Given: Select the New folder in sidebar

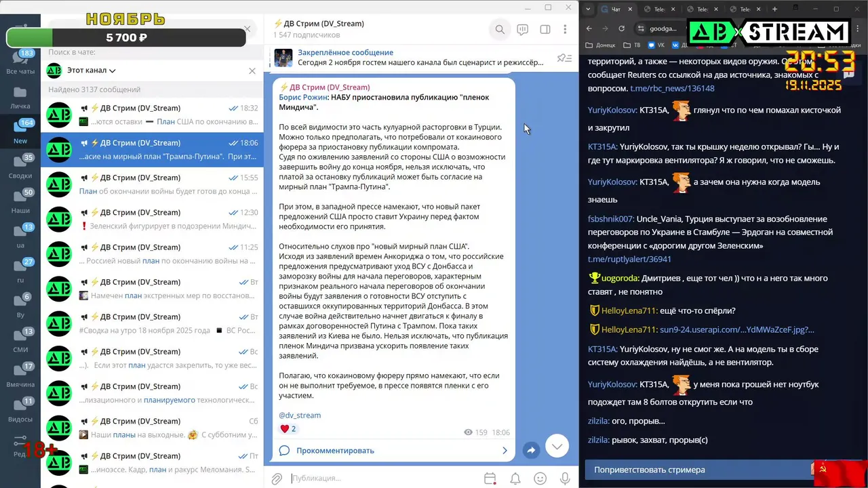Looking at the screenshot, I should click(x=20, y=132).
